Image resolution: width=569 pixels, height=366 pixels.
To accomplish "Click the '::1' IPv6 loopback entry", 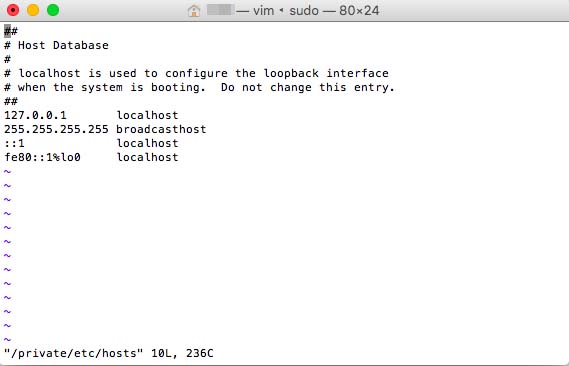I will tap(15, 143).
